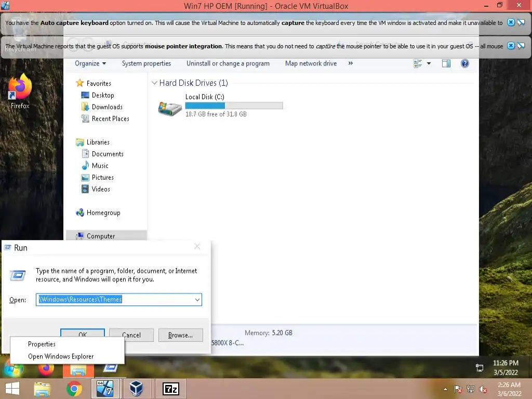Open Google Chrome on the host taskbar

tap(74, 389)
